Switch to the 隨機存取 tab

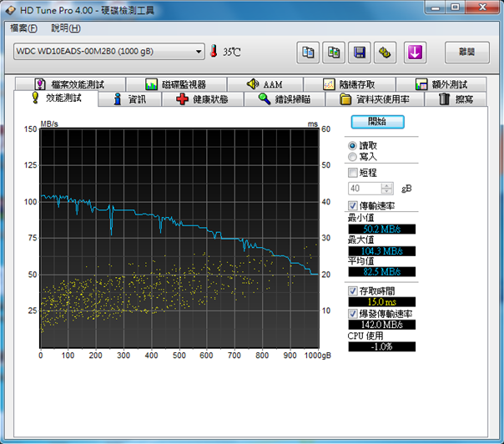pyautogui.click(x=350, y=84)
